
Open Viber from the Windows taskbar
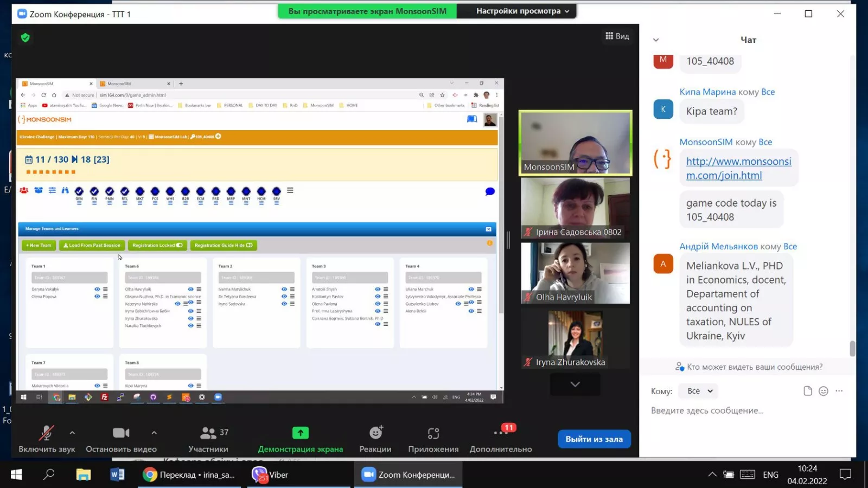271,474
